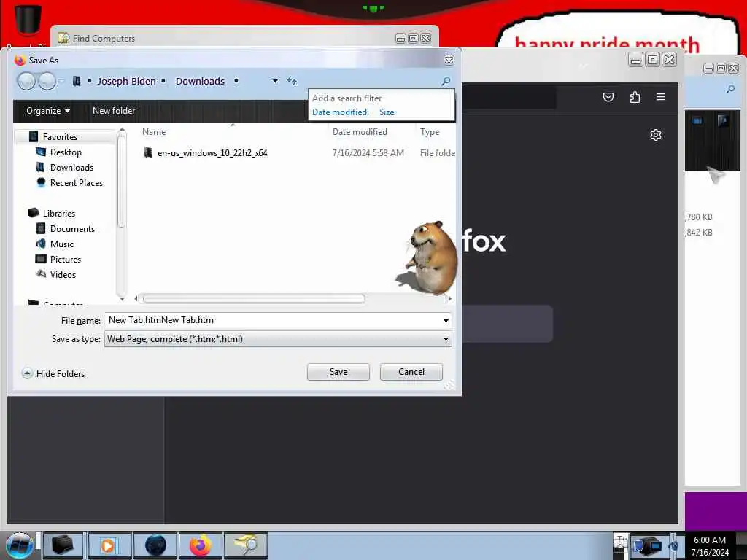Viewport: 747px width, 560px height.
Task: Click the Cancel button
Action: pyautogui.click(x=411, y=372)
